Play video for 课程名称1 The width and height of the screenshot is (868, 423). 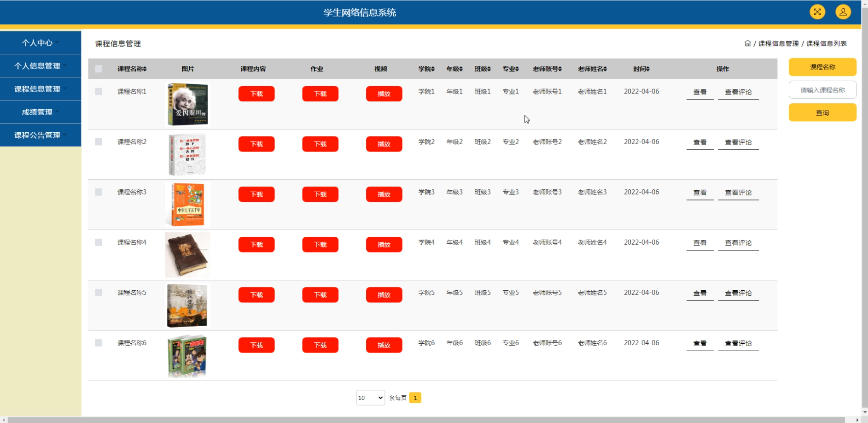[384, 94]
